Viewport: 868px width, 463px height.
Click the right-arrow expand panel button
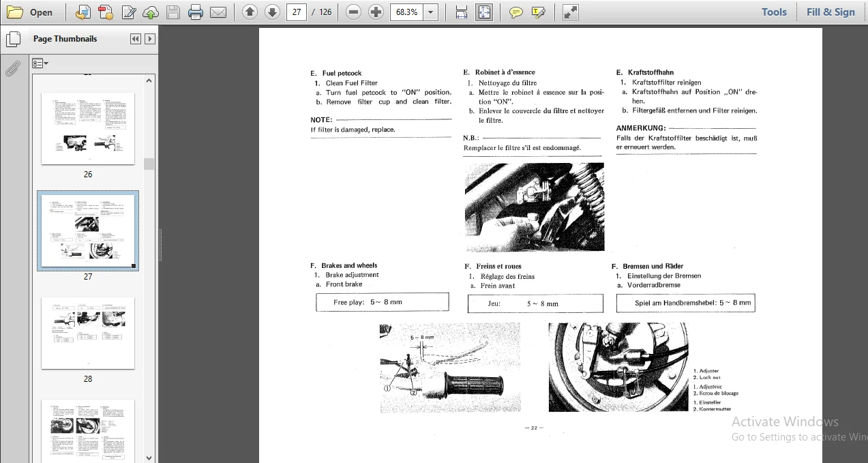[x=150, y=39]
